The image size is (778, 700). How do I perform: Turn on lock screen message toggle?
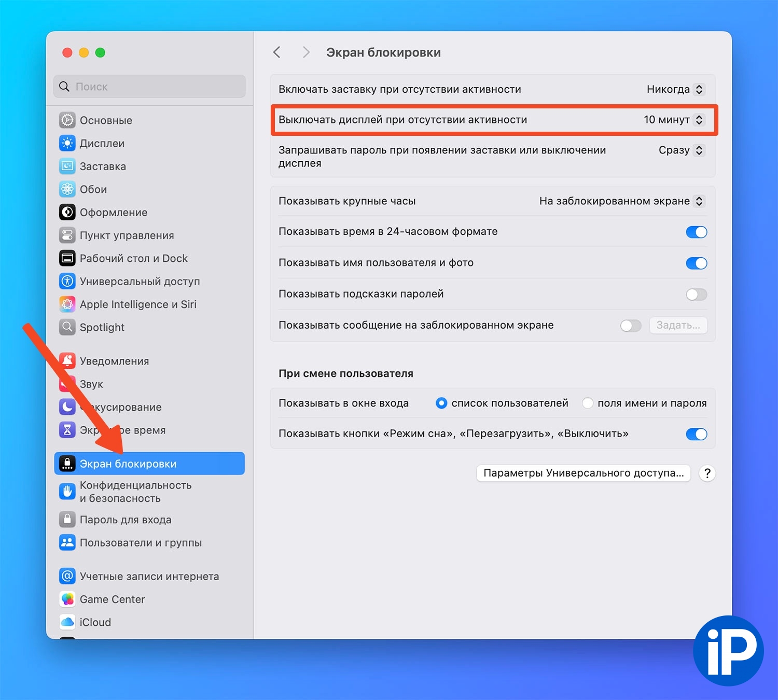(631, 326)
